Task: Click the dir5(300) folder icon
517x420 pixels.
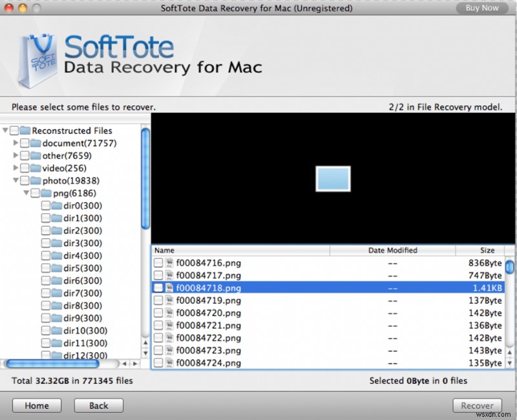Action: click(x=57, y=268)
